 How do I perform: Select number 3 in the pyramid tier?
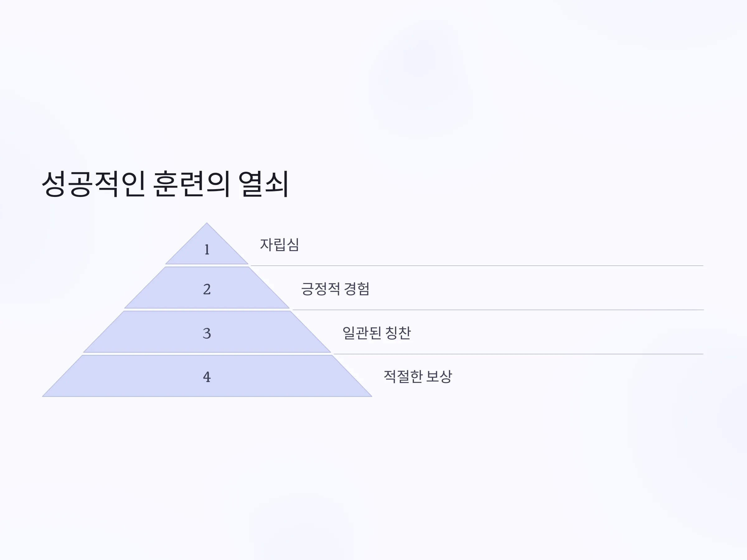pos(207,334)
